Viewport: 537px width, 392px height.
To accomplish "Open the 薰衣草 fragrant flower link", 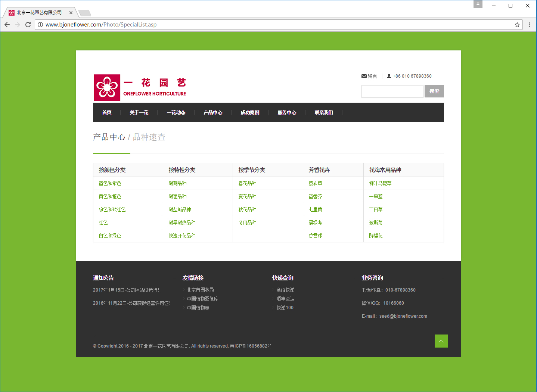I will 315,183.
